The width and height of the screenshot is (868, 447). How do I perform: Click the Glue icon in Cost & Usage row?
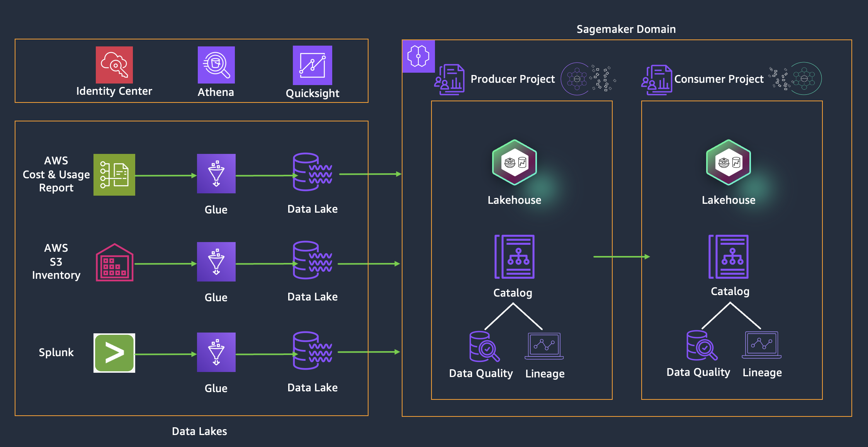(x=216, y=174)
